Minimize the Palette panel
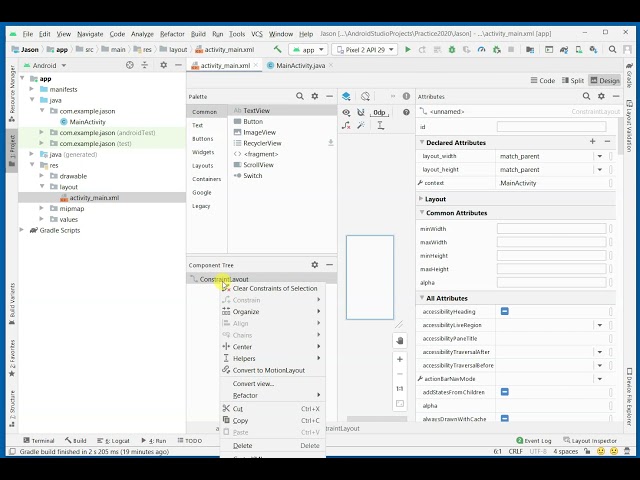Screen dimensions: 640x480 coord(329,96)
